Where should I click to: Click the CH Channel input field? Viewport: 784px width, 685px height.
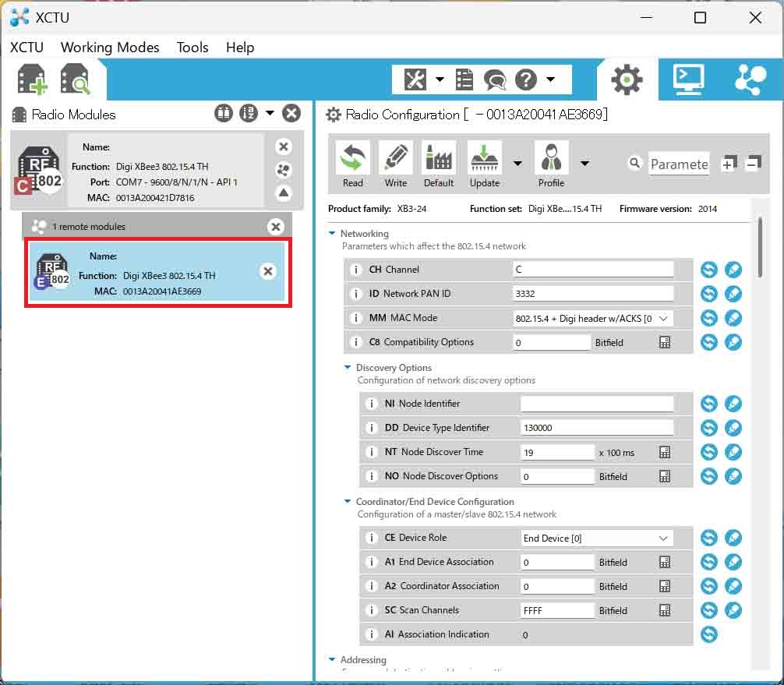[x=593, y=269]
